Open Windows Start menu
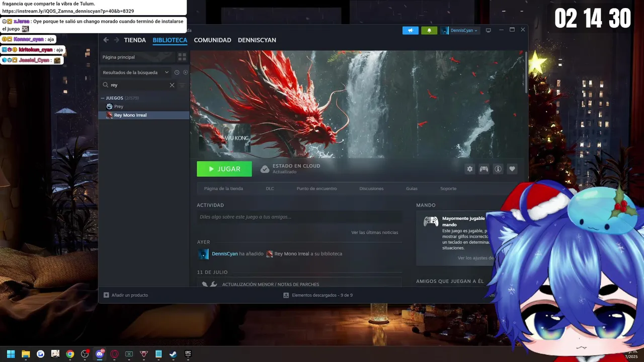 pos(11,354)
